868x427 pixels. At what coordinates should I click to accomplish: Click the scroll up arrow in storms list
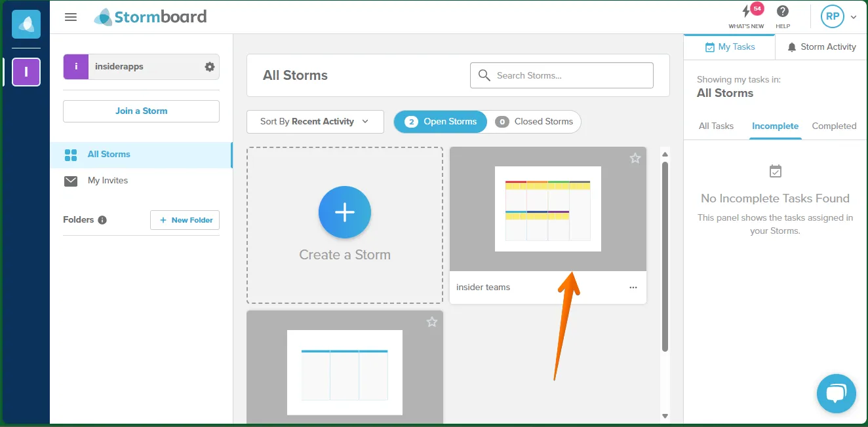pos(665,155)
